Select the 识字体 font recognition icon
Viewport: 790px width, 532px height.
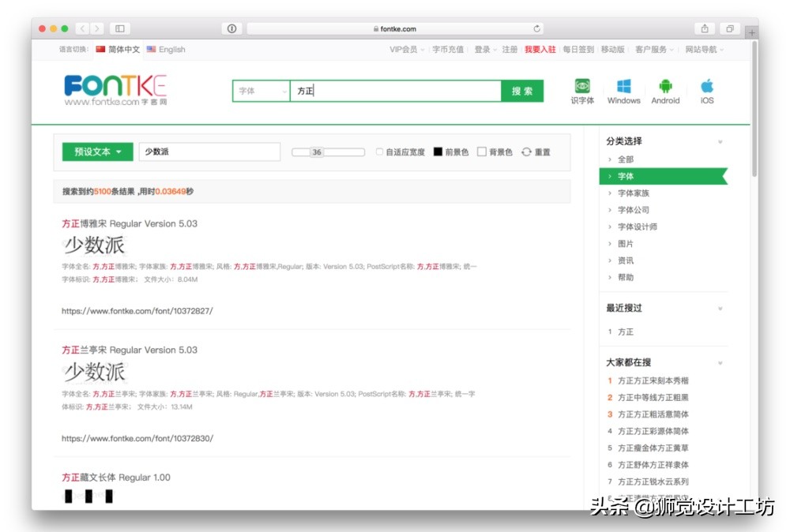point(581,88)
